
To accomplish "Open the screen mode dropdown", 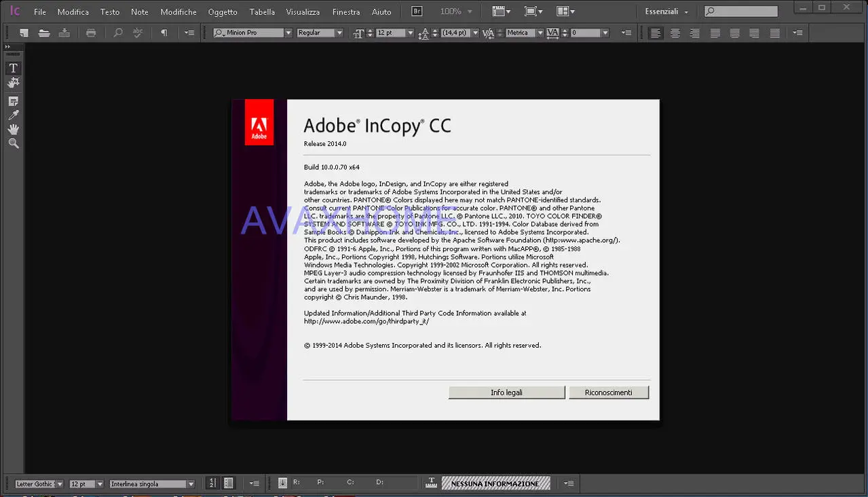I will coord(534,12).
